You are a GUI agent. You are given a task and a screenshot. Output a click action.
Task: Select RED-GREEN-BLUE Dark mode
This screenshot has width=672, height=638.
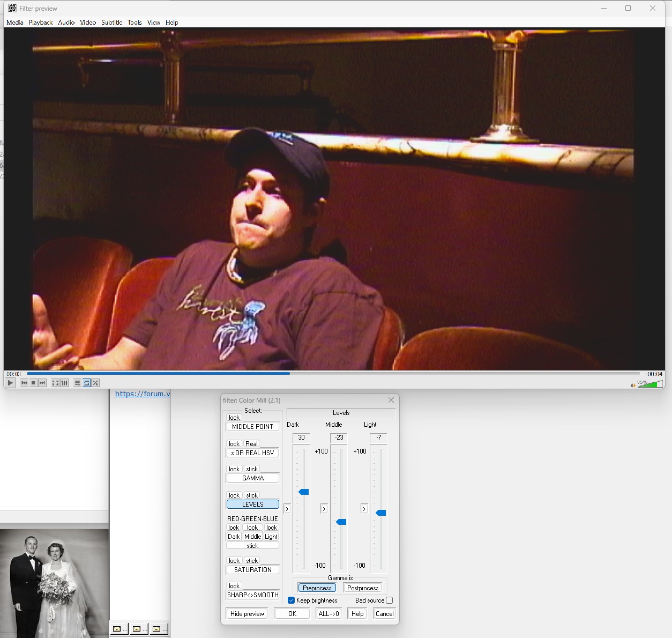click(x=234, y=537)
